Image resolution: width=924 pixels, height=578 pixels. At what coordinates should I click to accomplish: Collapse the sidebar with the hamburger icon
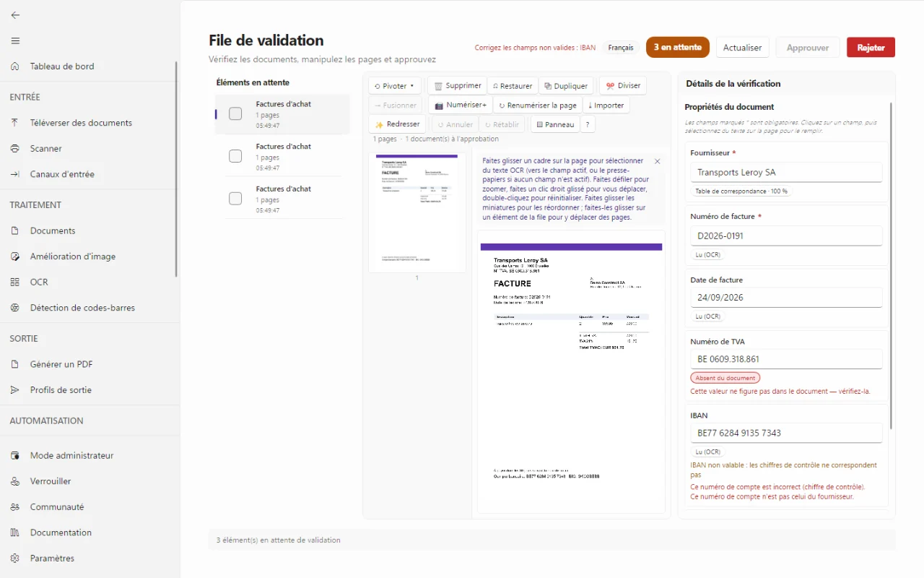tap(15, 40)
